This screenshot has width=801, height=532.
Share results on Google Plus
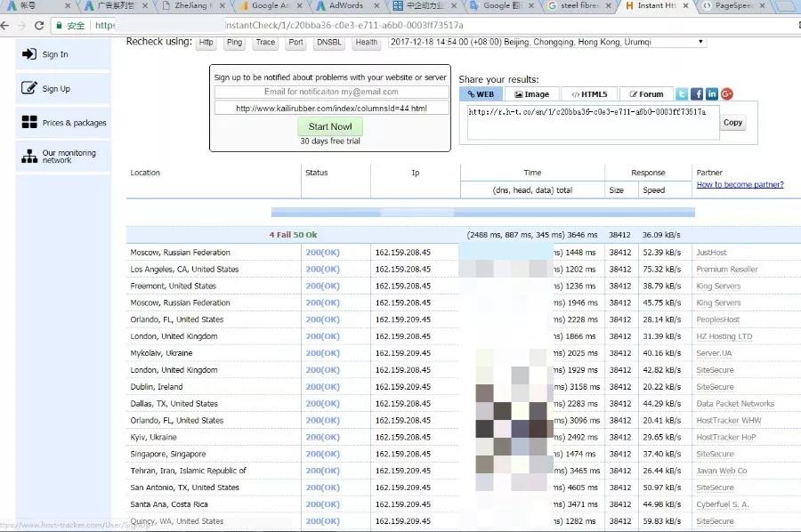click(727, 94)
